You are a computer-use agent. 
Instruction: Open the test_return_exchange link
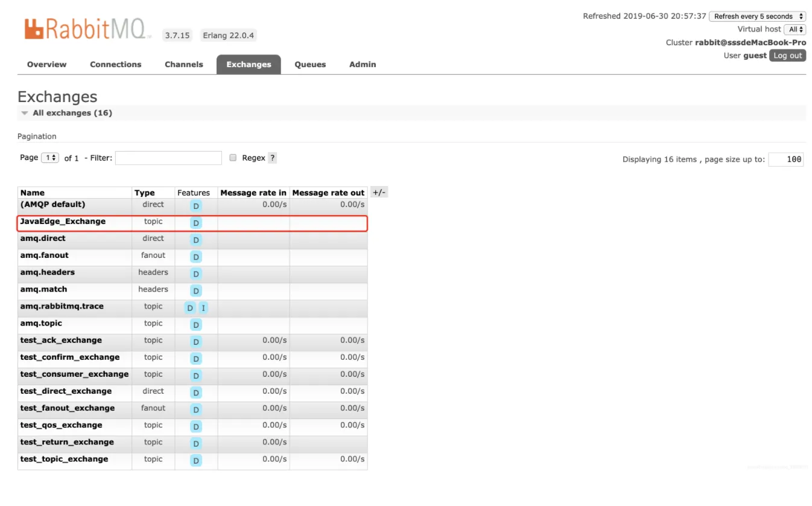[x=67, y=442]
